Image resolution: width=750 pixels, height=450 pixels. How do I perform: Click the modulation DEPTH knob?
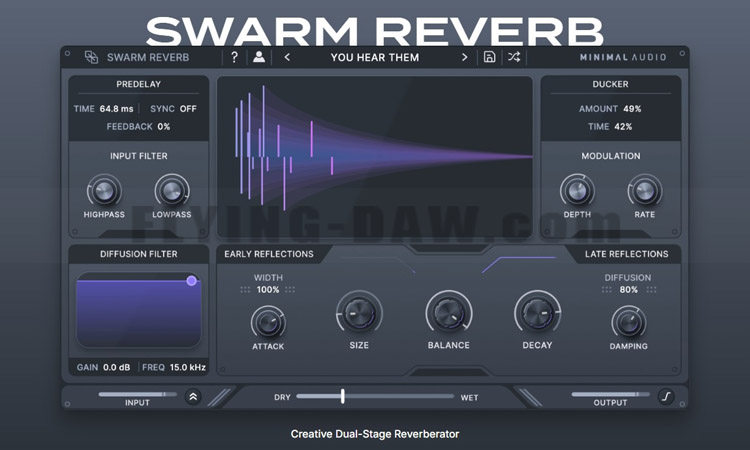click(577, 191)
